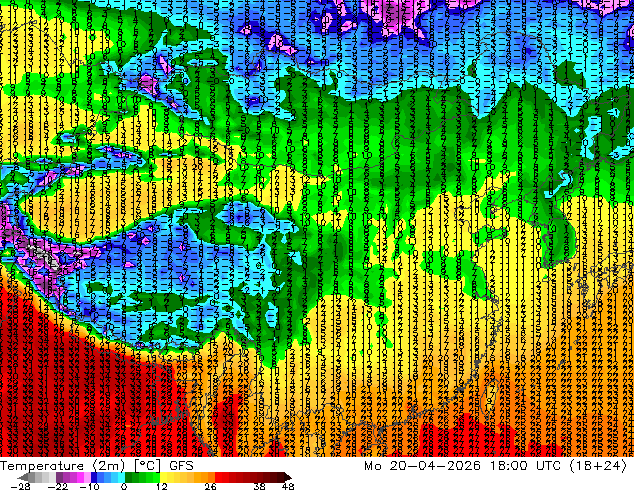Click the 'GFS' model label
The width and height of the screenshot is (634, 490).
click(181, 466)
